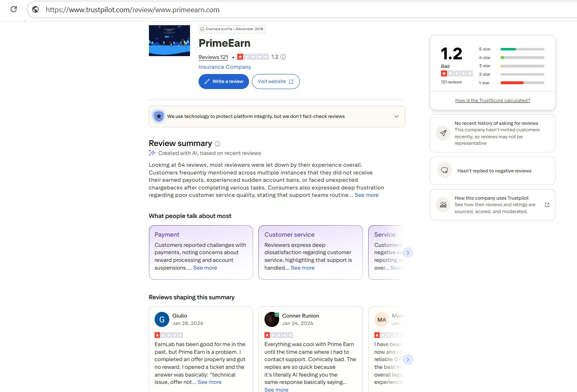Click the Payment topic heading
This screenshot has width=577, height=392.
tap(167, 235)
